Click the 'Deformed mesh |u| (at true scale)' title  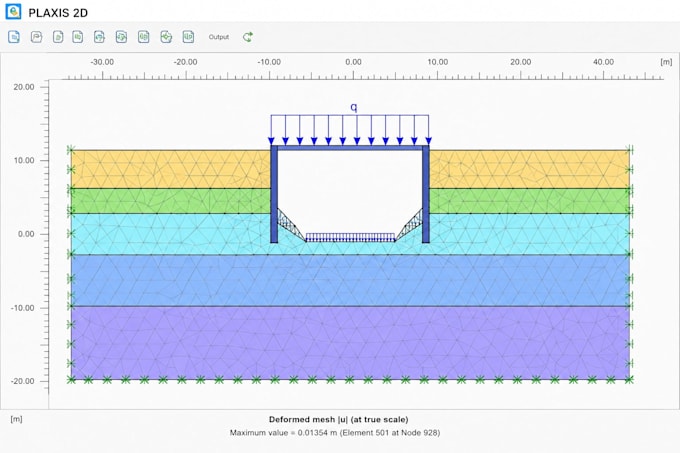pos(339,420)
